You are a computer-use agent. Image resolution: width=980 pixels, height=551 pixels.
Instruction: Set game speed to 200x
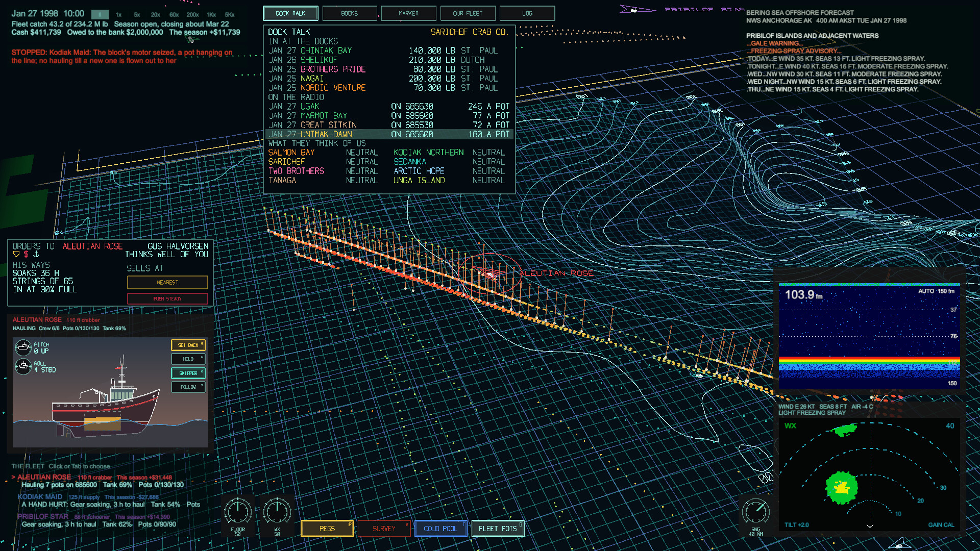pyautogui.click(x=192, y=15)
